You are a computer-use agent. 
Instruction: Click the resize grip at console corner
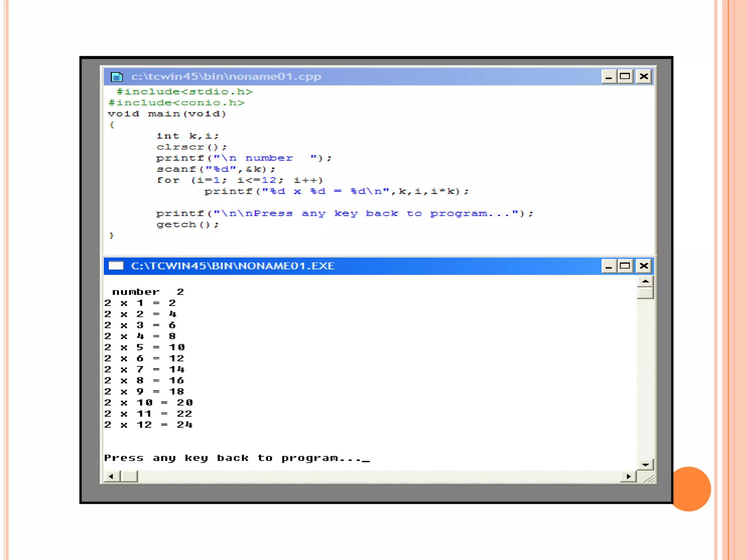pos(649,478)
